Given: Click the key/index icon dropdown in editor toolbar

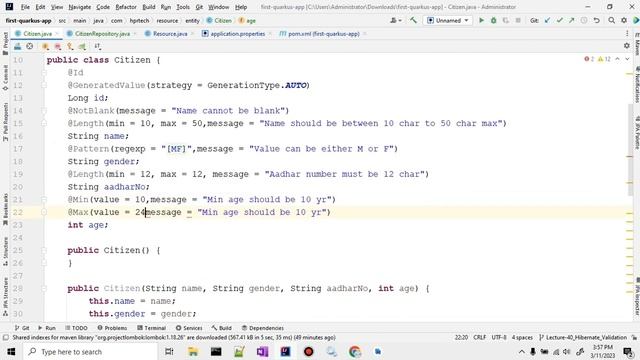Looking at the screenshot, I should pyautogui.click(x=70, y=47).
